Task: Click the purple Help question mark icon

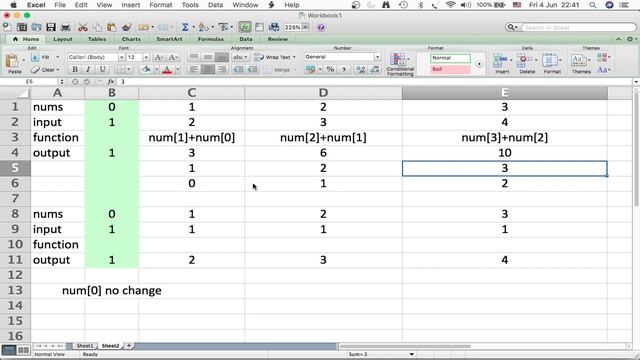Action: (x=321, y=27)
